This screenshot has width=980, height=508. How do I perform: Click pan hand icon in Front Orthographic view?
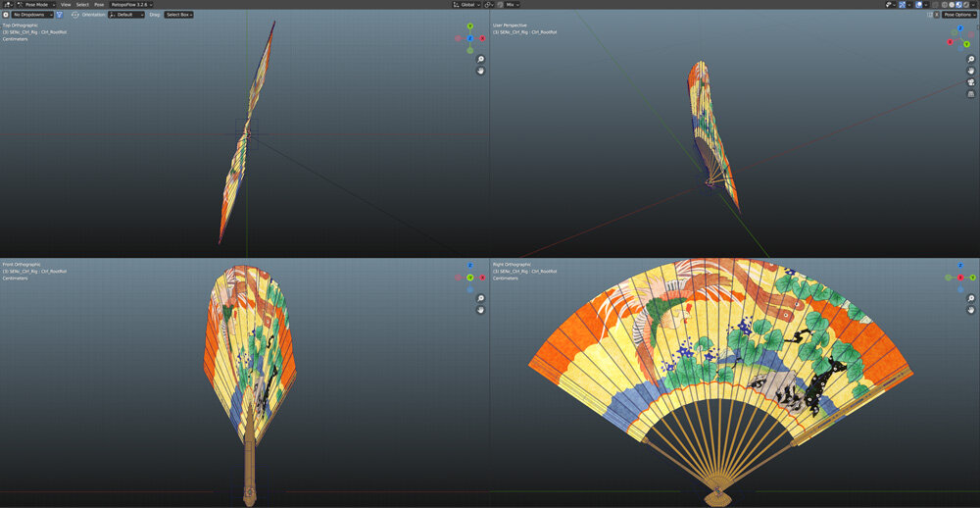[x=480, y=310]
